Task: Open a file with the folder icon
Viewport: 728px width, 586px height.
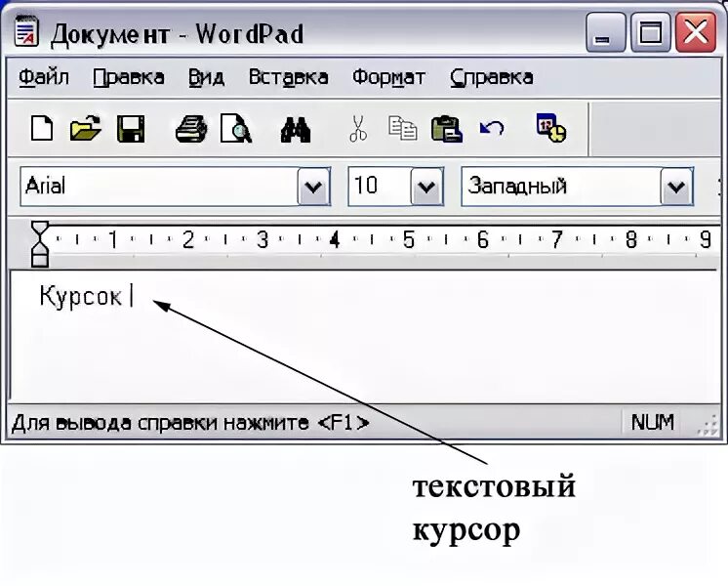Action: pos(86,128)
